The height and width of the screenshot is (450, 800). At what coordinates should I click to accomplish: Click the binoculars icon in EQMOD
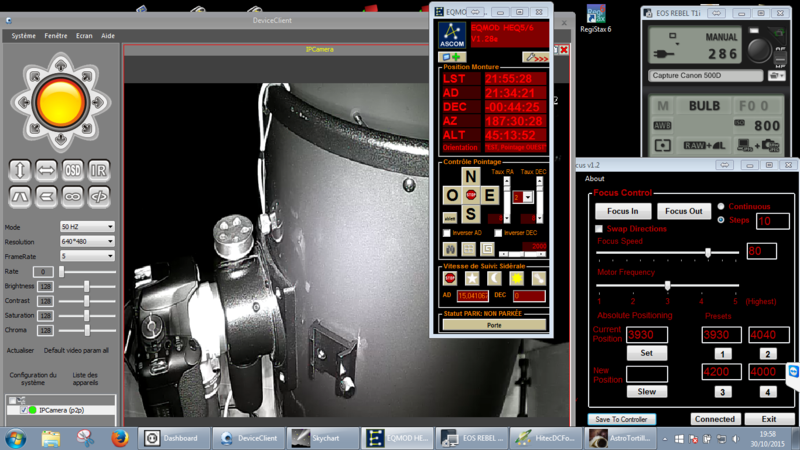[x=450, y=248]
